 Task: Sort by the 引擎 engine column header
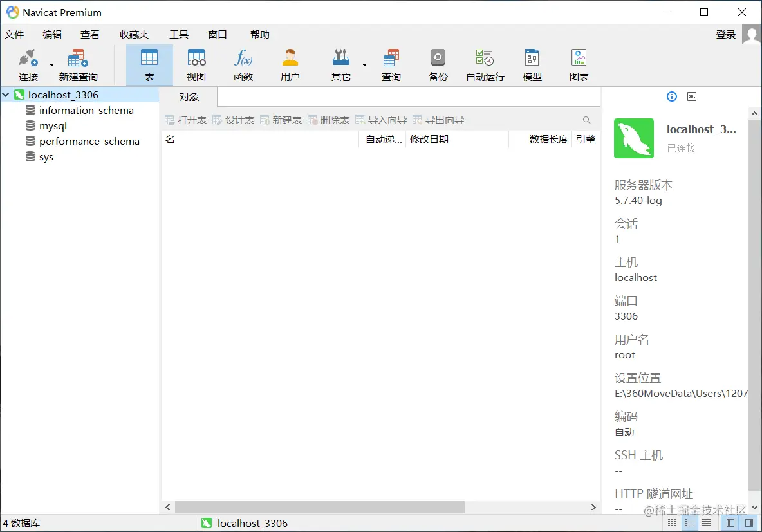coord(586,140)
